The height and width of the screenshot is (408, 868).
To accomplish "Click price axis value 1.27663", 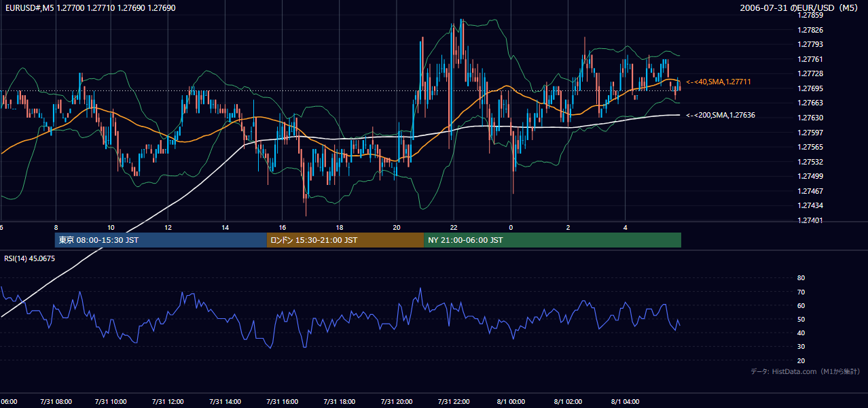I will [810, 103].
